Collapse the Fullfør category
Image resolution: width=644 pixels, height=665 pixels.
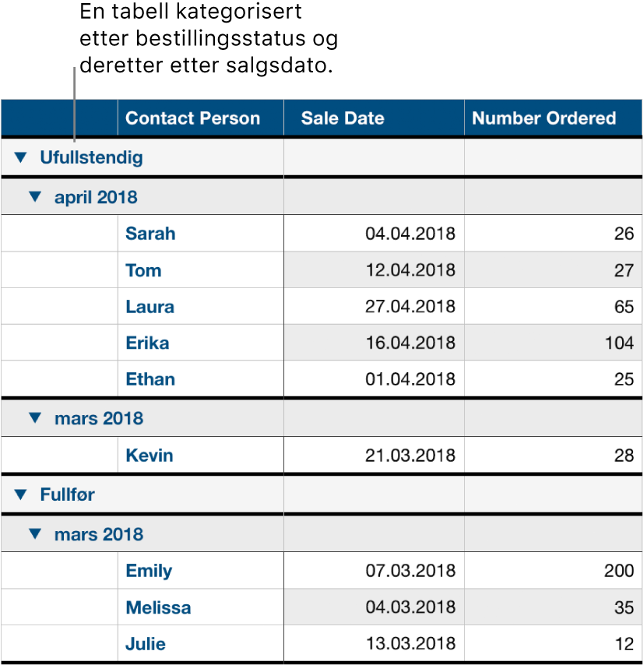click(x=21, y=494)
